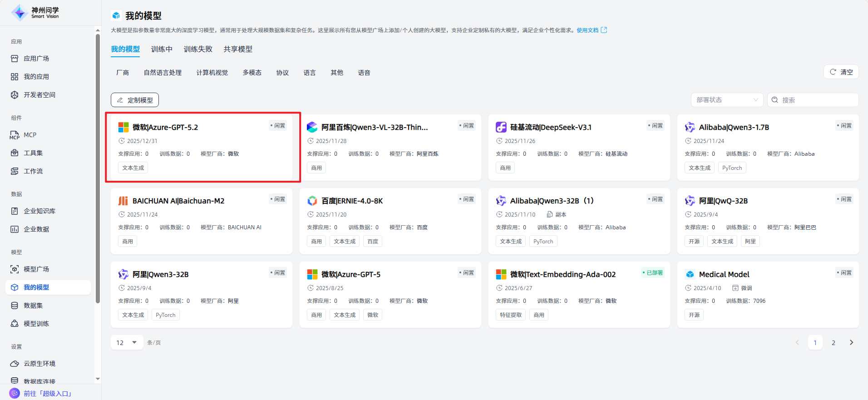Switch to the 训练中 tab
Viewport: 868px width, 400px height.
[162, 49]
